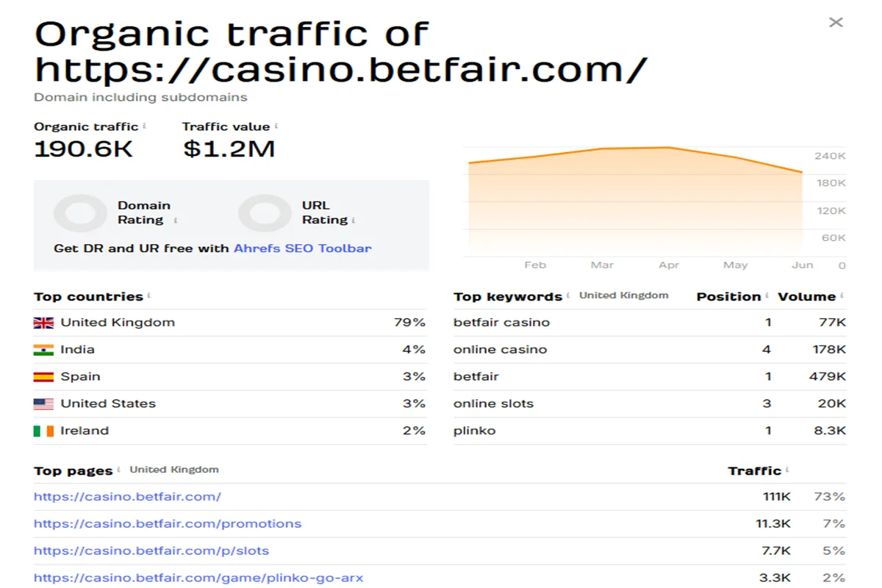
Task: Click the info icon next to Traffic value
Action: click(276, 126)
